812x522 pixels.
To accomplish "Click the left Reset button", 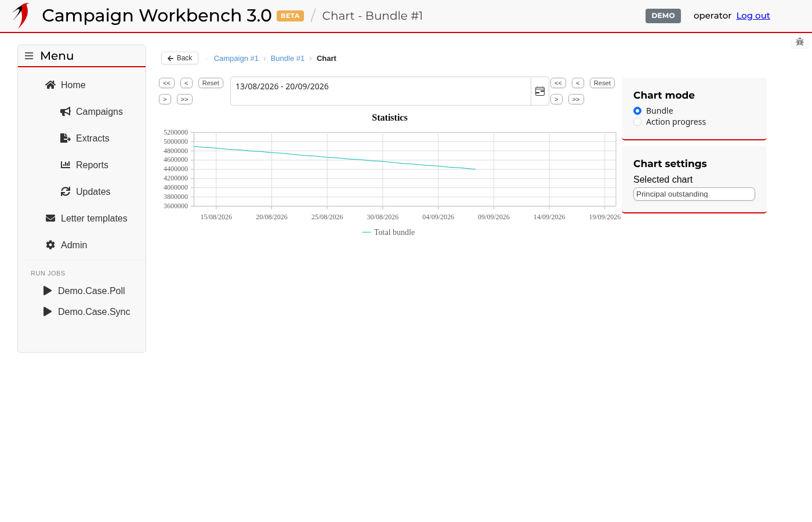I will (x=211, y=83).
